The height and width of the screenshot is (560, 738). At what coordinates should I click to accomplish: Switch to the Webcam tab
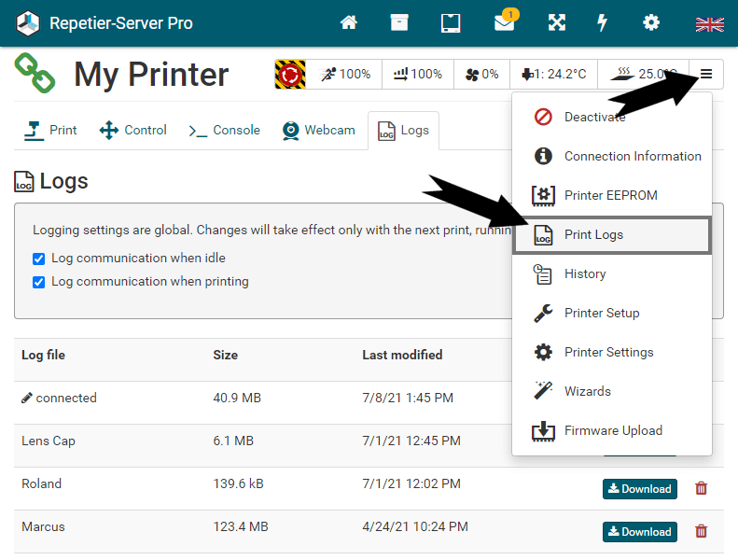(319, 131)
